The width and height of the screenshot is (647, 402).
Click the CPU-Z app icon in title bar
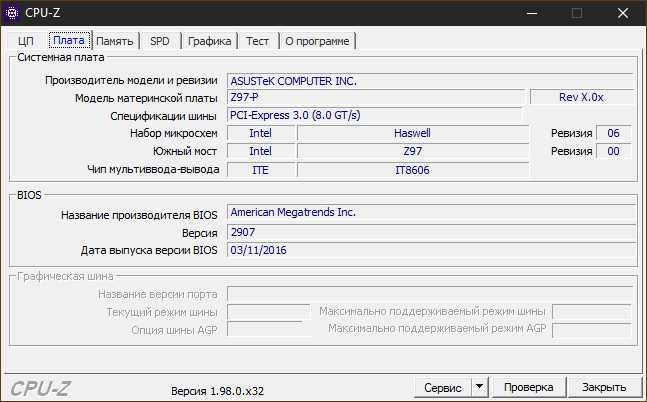(12, 13)
